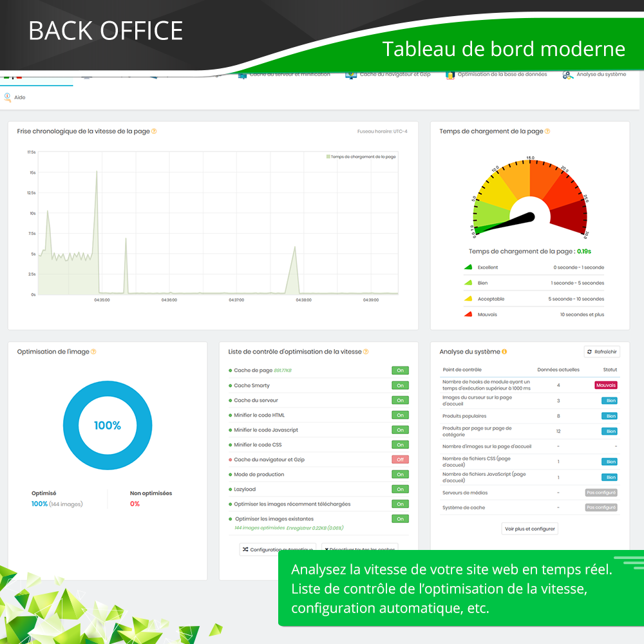Click the Cache du navigateur et Gzip icon
The width and height of the screenshot is (644, 644).
coord(351,75)
